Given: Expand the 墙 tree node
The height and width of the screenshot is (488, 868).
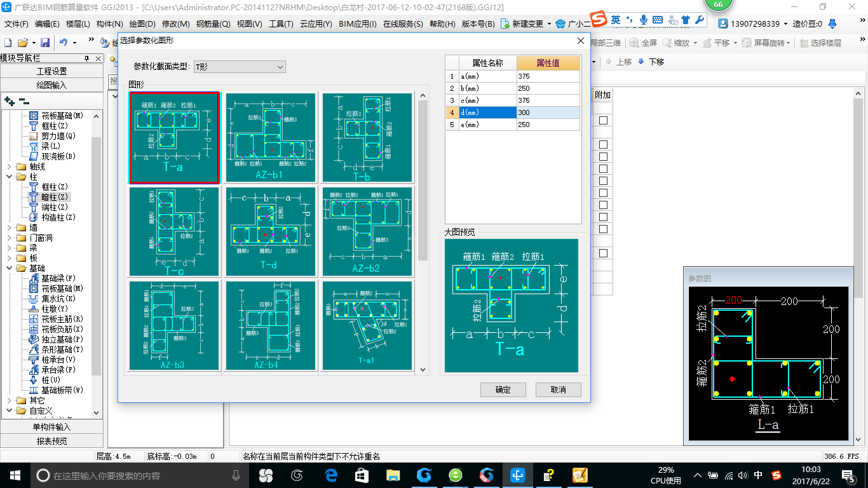Looking at the screenshot, I should pos(10,227).
